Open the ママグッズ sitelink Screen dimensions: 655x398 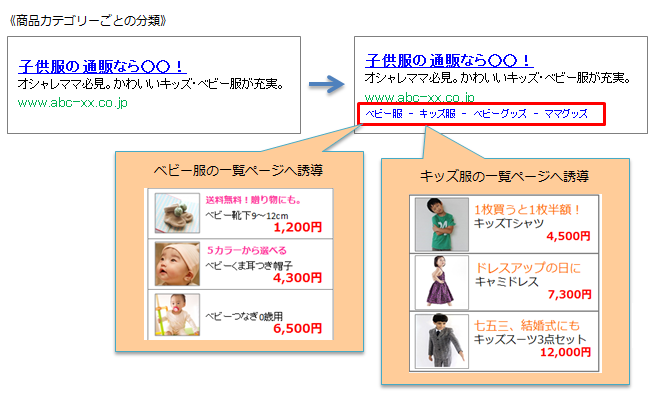(x=566, y=114)
